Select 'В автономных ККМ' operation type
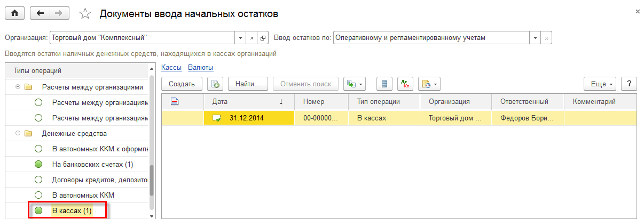This screenshot has height=219, width=644. tap(83, 196)
